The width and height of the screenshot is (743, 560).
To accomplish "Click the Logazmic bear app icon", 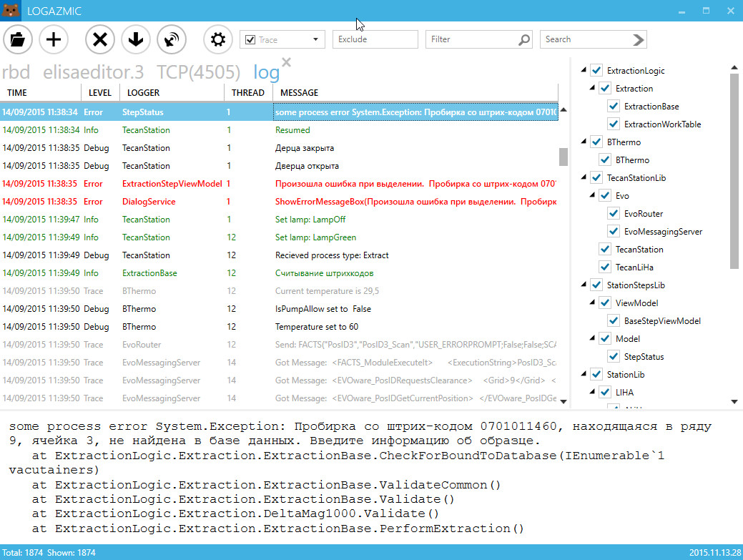I will 11,11.
